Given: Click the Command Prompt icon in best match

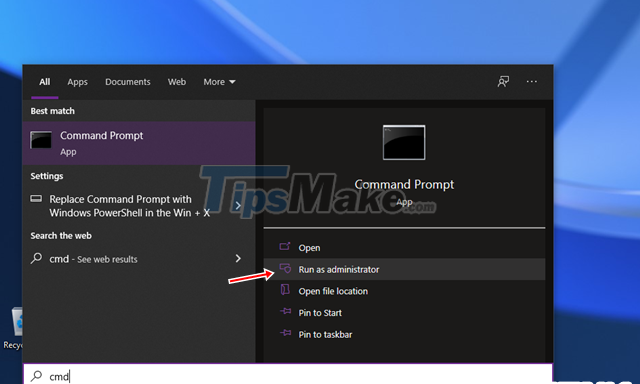Looking at the screenshot, I should pos(41,140).
